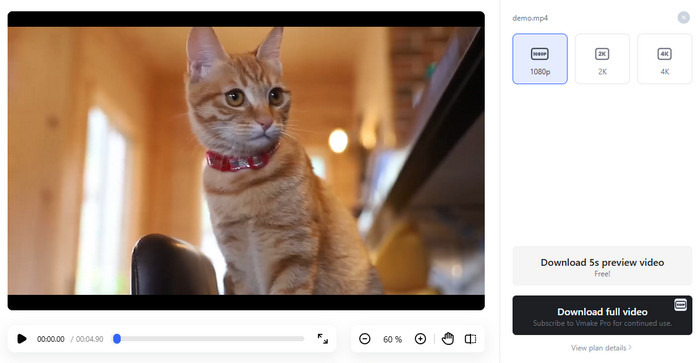Select 1080p output resolution

click(540, 58)
